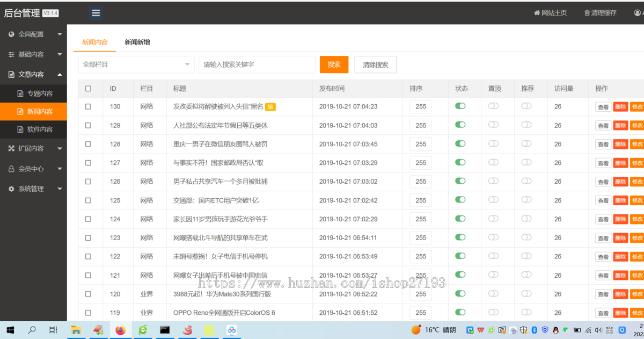Open 软件内容 in the sidebar
Viewport: 644px width, 339px height.
point(33,129)
